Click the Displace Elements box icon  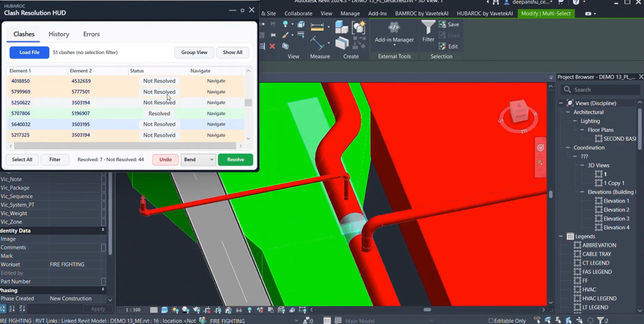point(301,24)
